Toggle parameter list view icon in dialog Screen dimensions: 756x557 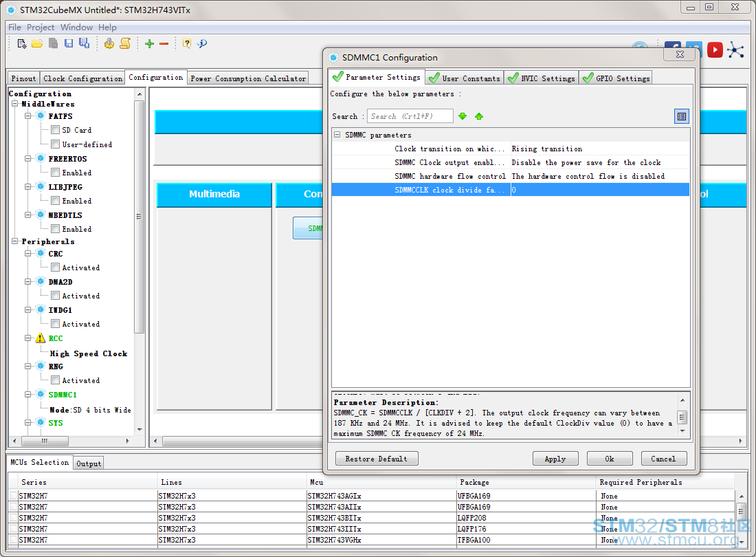tap(681, 116)
